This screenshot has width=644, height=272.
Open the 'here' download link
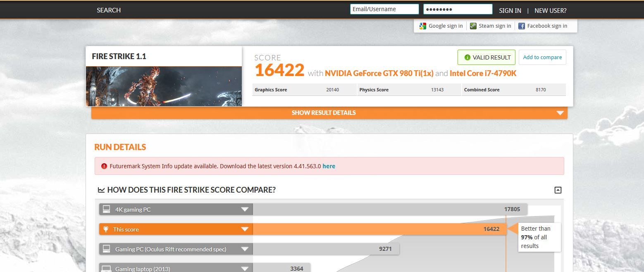[x=329, y=166]
